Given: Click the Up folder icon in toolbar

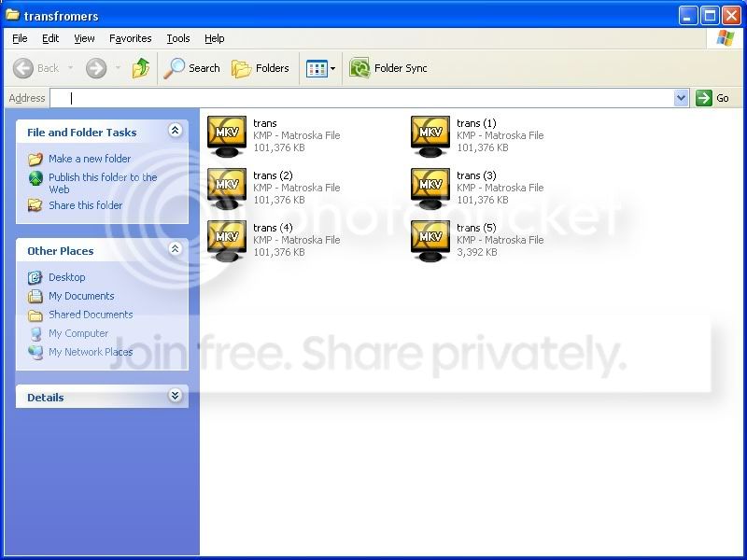Looking at the screenshot, I should click(141, 68).
